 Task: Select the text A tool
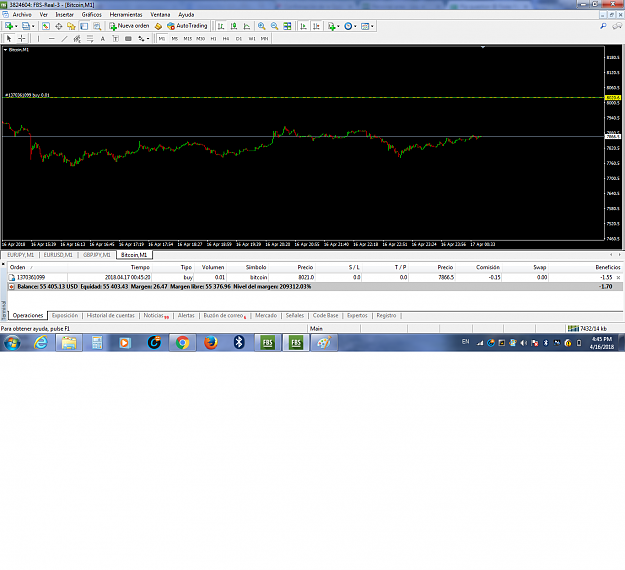click(x=102, y=39)
